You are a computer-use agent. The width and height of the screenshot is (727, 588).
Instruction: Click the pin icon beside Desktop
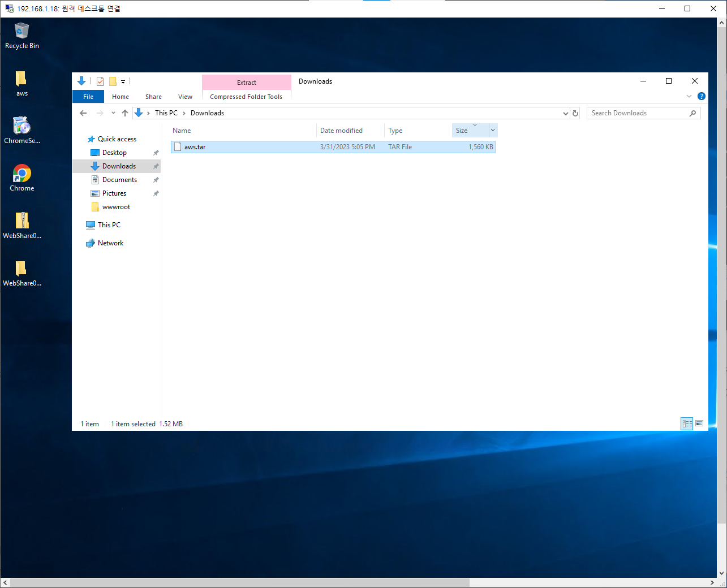click(156, 153)
